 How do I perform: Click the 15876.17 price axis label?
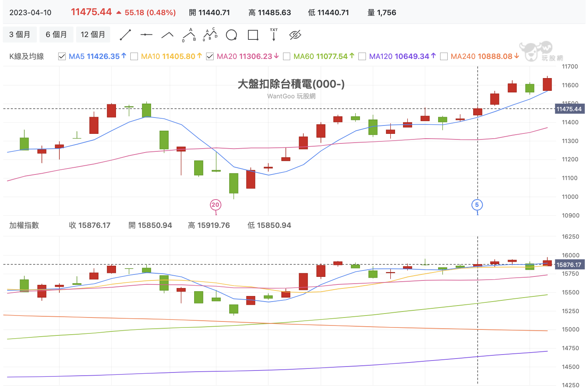[569, 265]
